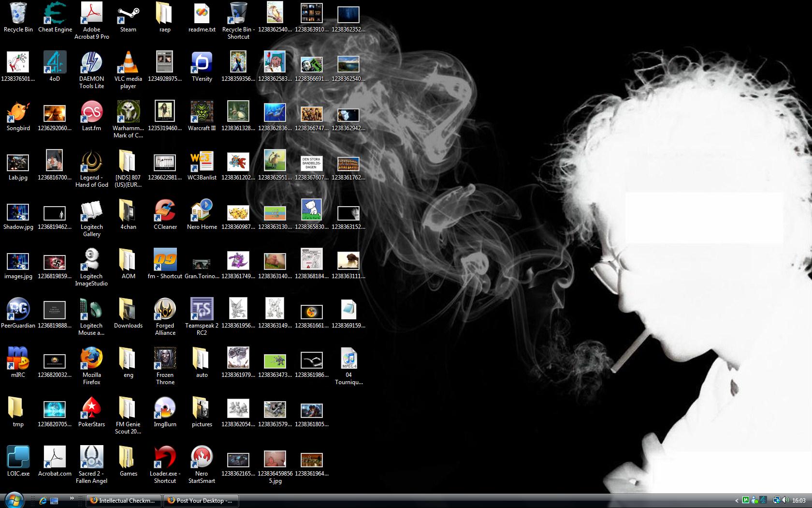
Task: Switch to the Intellectual Checkm... window
Action: pos(123,500)
